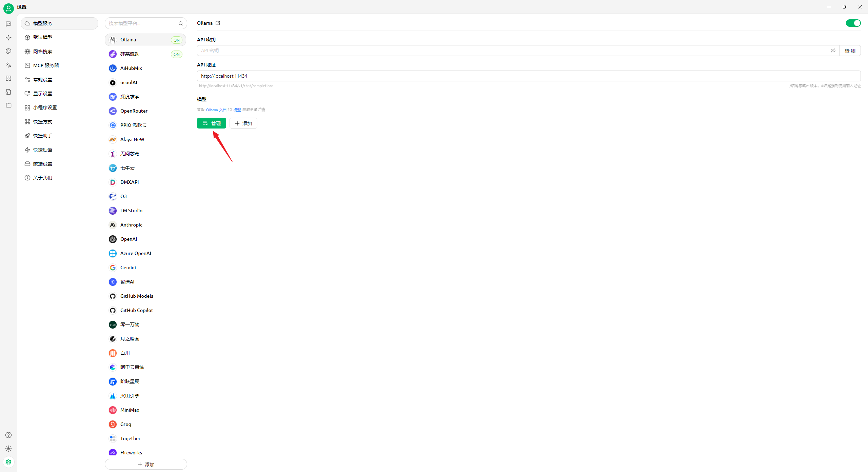Click the 检测 API check button
The height and width of the screenshot is (472, 868).
pos(850,51)
